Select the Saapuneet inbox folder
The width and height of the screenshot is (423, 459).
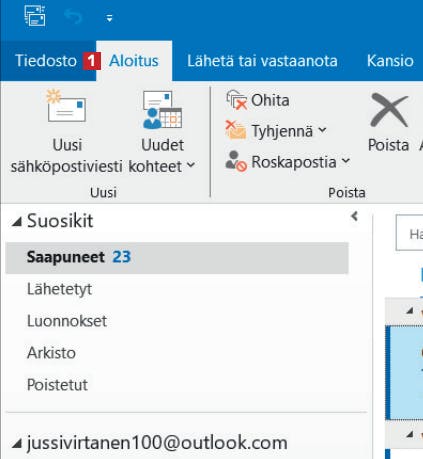coord(177,258)
